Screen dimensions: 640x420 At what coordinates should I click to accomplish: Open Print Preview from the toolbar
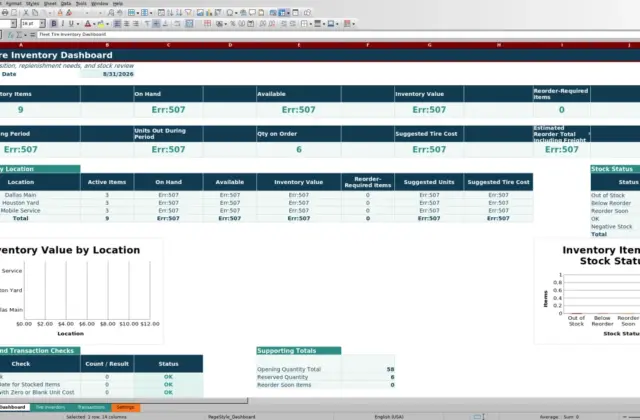coord(14,13)
